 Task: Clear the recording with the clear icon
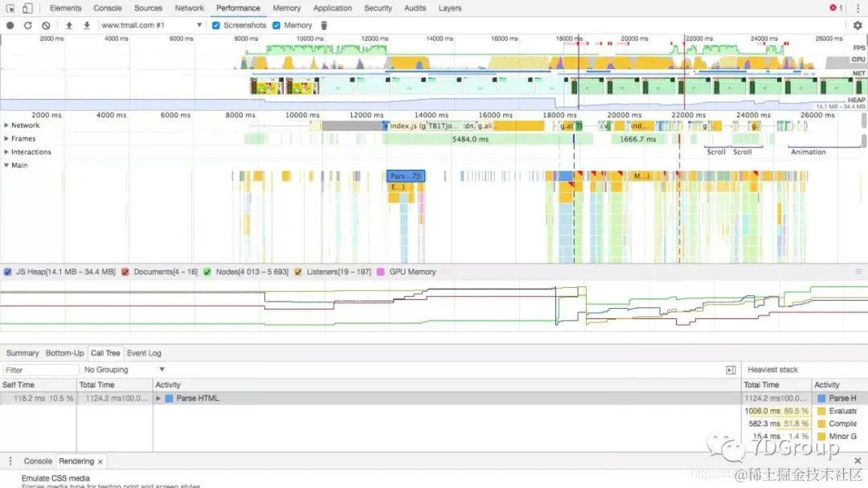tap(46, 26)
